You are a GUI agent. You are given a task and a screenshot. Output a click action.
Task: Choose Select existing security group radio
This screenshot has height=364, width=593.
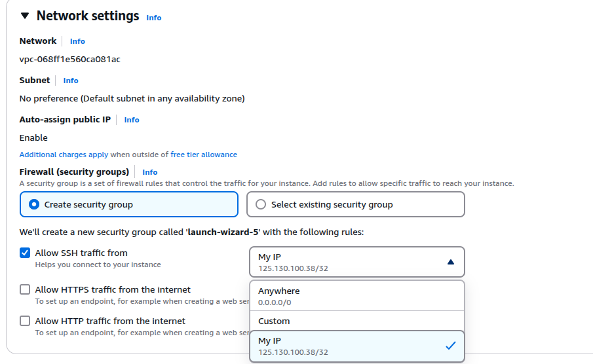pyautogui.click(x=356, y=204)
